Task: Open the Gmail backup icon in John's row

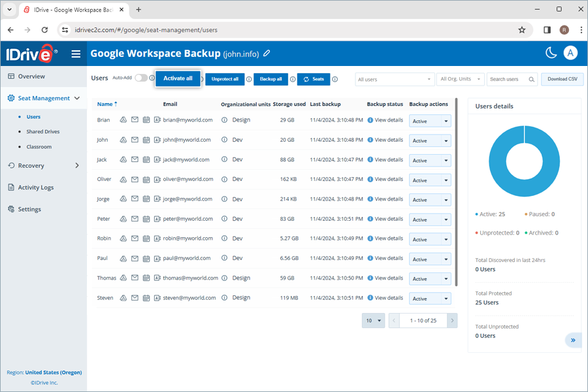Action: (x=135, y=140)
